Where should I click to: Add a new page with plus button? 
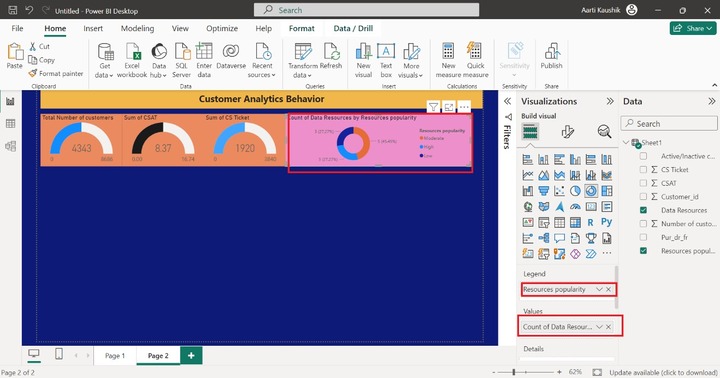pyautogui.click(x=191, y=355)
